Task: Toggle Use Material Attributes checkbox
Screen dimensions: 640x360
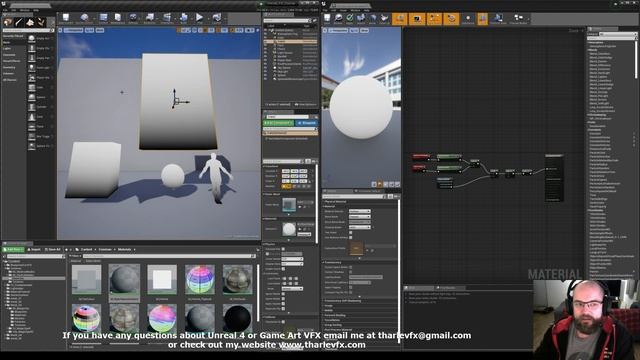Action: coord(351,237)
